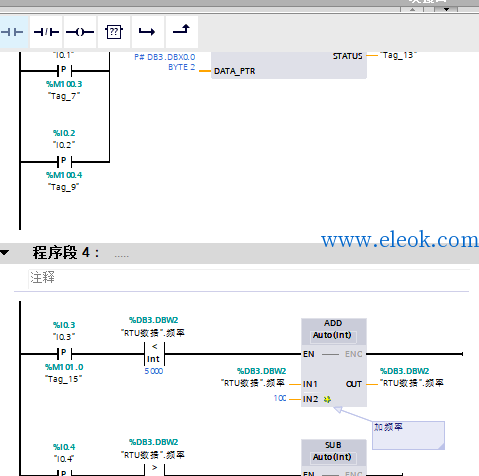Click the 加频率 comment note
The height and width of the screenshot is (476, 479).
(x=408, y=435)
